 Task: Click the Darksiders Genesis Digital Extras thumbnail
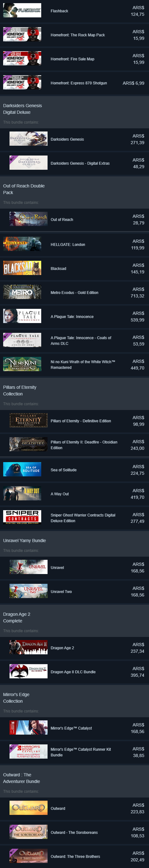coord(29,163)
